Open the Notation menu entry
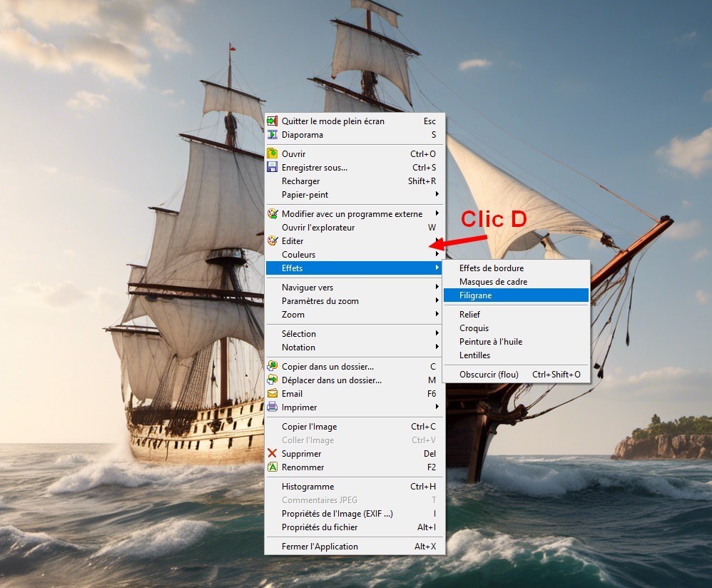712x588 pixels. [x=354, y=348]
